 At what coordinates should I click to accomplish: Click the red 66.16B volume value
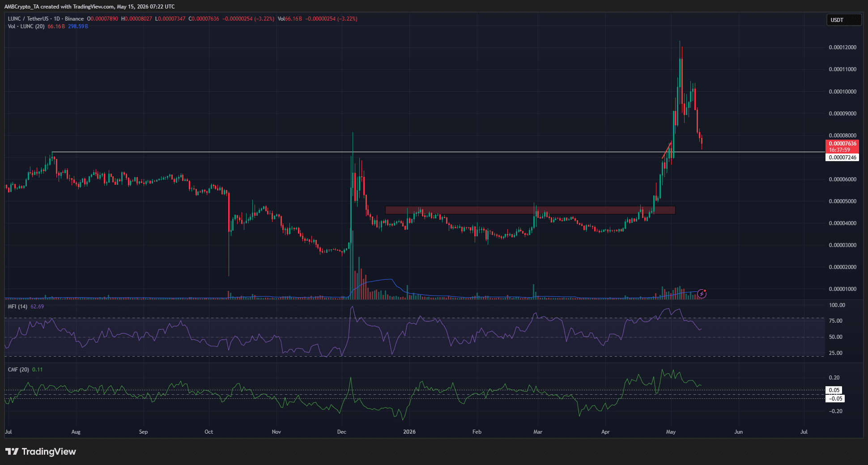(x=56, y=26)
